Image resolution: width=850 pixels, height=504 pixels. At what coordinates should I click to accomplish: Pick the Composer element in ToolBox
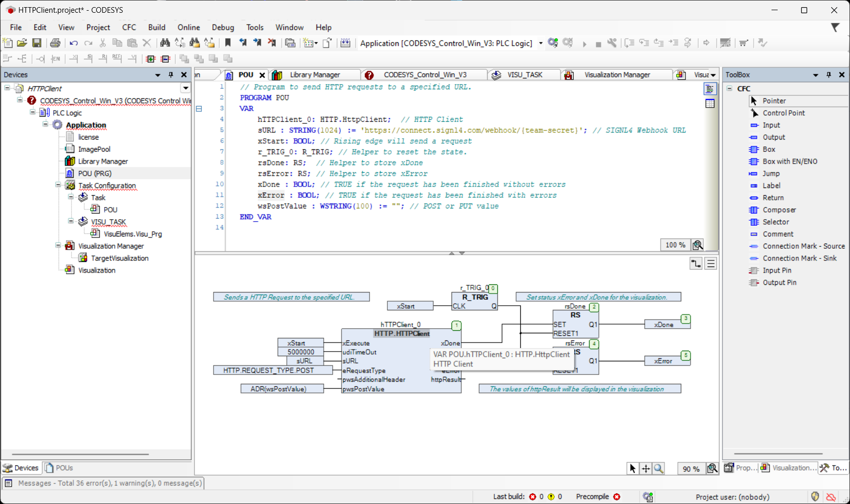click(x=779, y=210)
